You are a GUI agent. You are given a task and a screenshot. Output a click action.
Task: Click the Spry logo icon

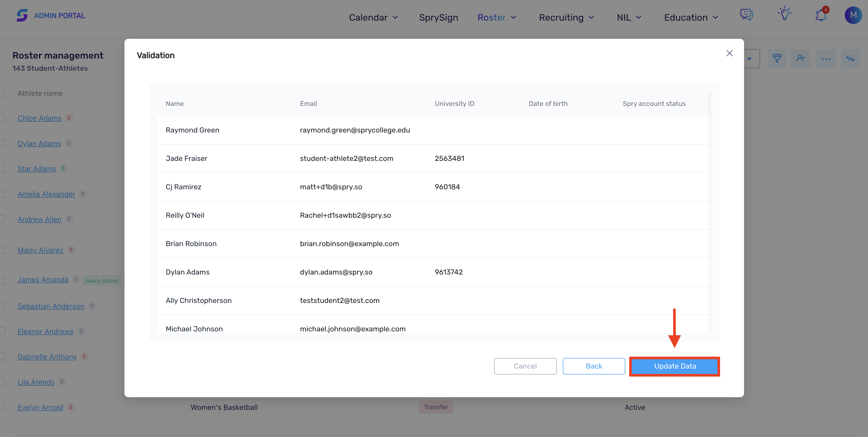tap(22, 15)
